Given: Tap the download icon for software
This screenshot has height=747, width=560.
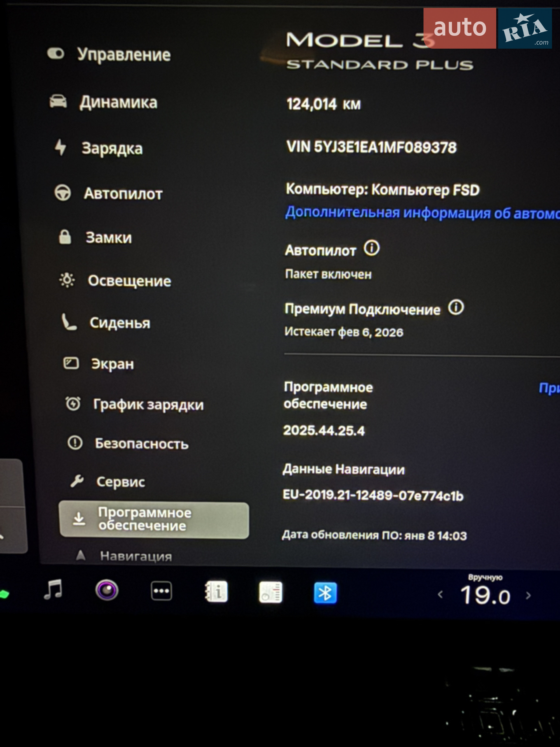Looking at the screenshot, I should click(79, 519).
